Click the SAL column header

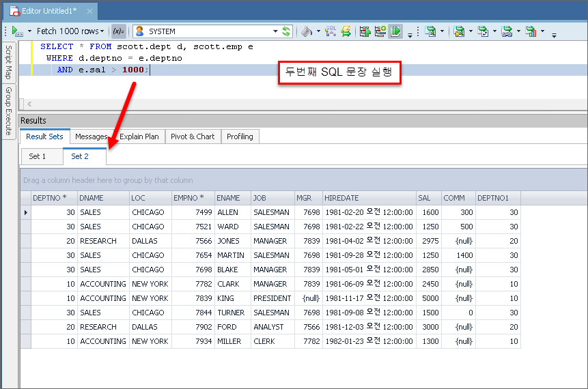click(429, 198)
